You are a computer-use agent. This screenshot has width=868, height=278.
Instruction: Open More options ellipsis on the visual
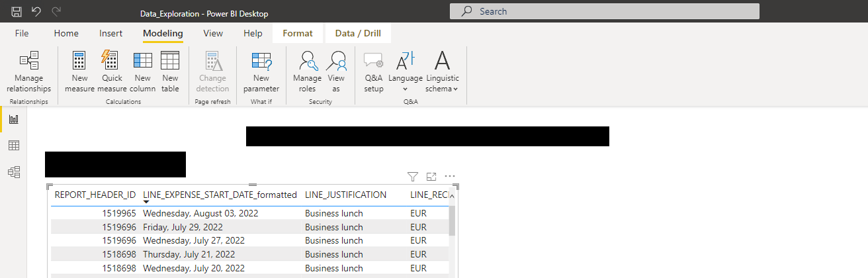[x=450, y=176]
